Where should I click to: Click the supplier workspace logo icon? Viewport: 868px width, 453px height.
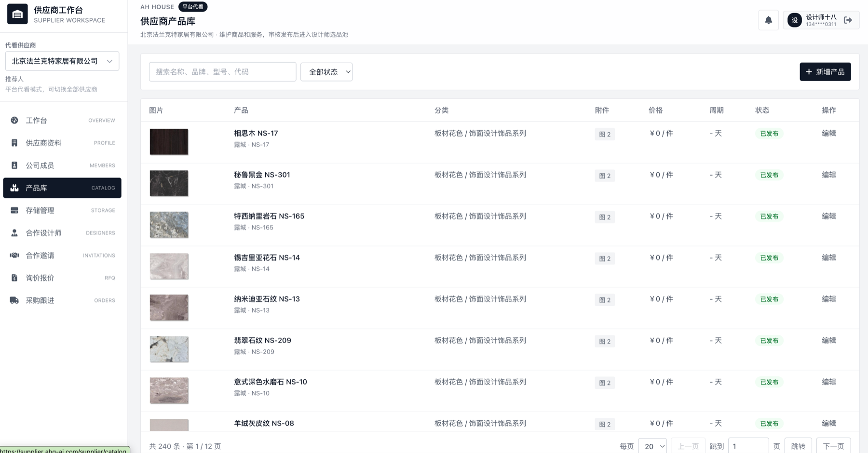click(x=17, y=14)
